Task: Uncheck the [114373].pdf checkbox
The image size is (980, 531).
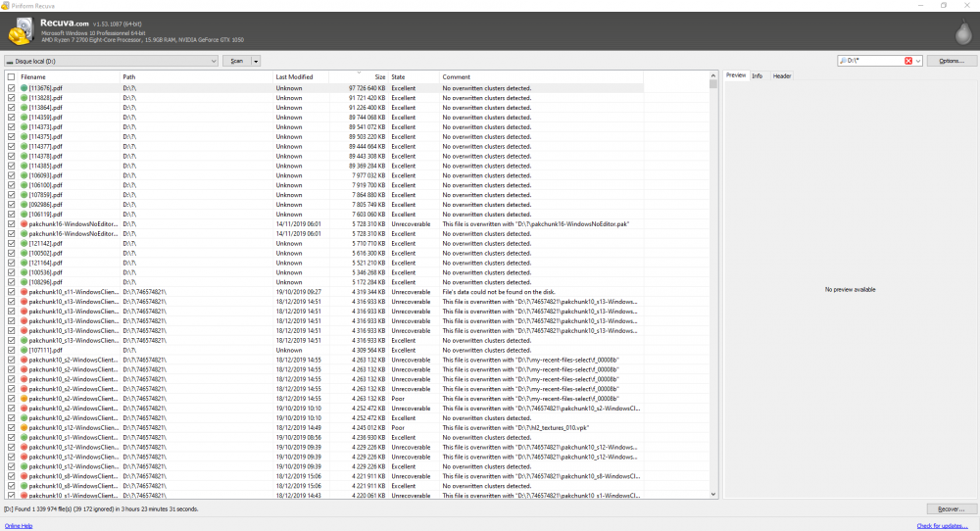Action: pos(11,126)
